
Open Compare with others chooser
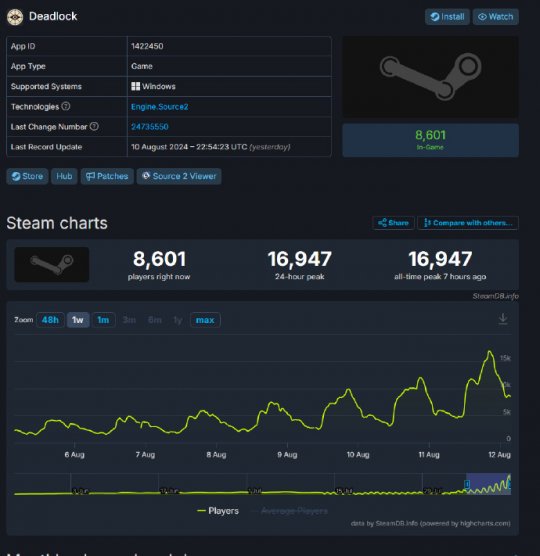pyautogui.click(x=468, y=223)
